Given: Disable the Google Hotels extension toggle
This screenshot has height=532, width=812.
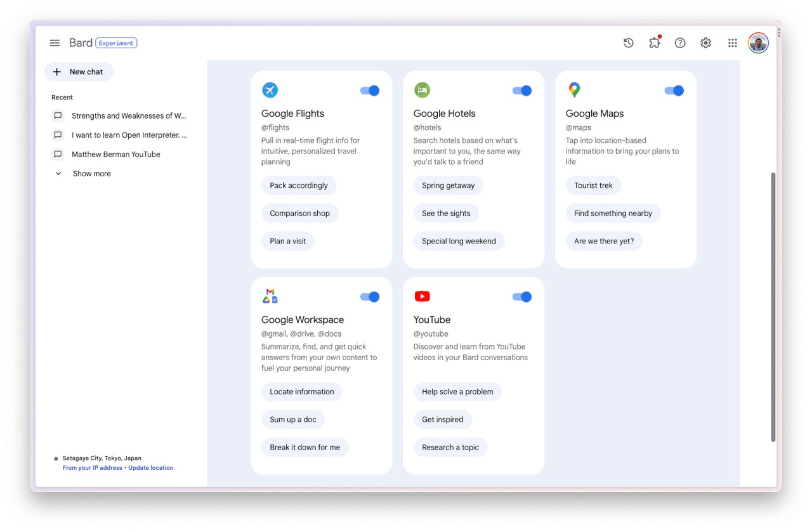Looking at the screenshot, I should [522, 91].
